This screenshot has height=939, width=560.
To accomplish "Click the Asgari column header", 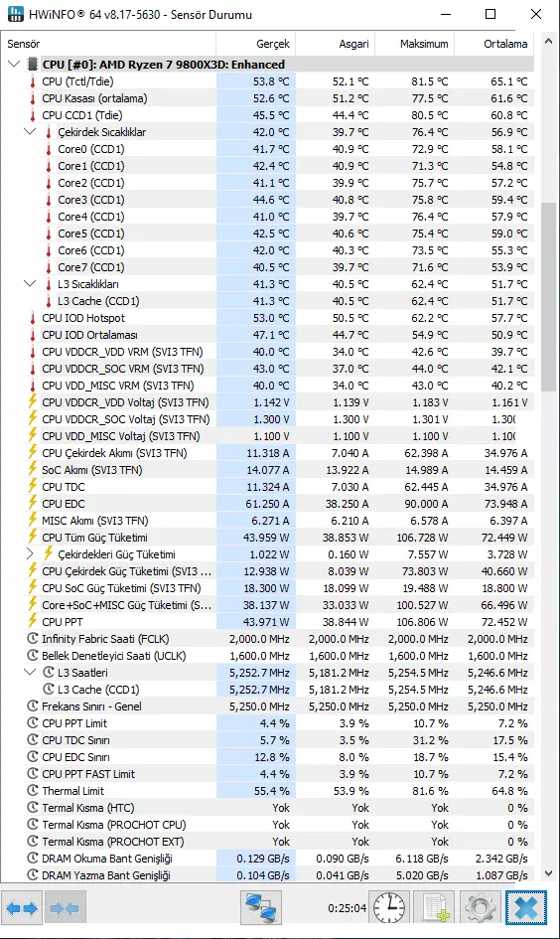I will [x=335, y=44].
